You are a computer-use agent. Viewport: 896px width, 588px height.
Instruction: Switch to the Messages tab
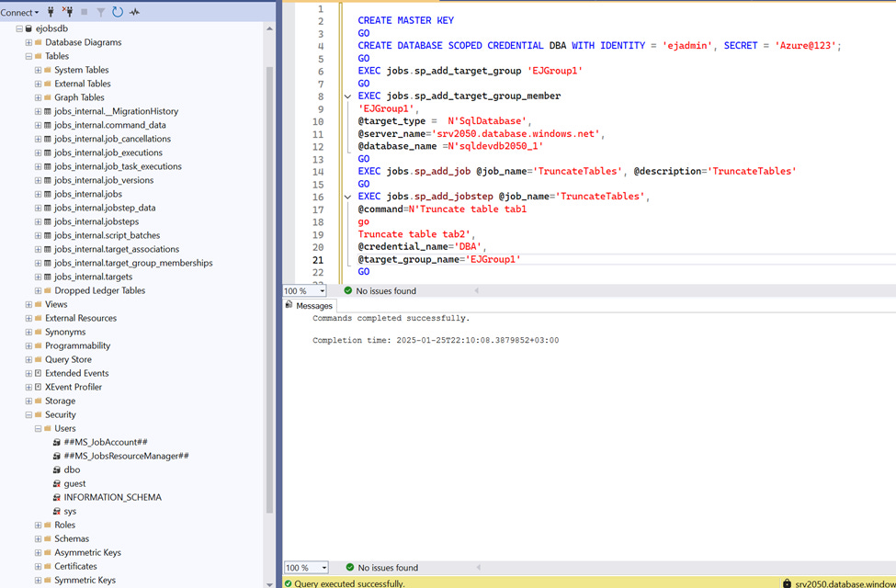point(309,306)
